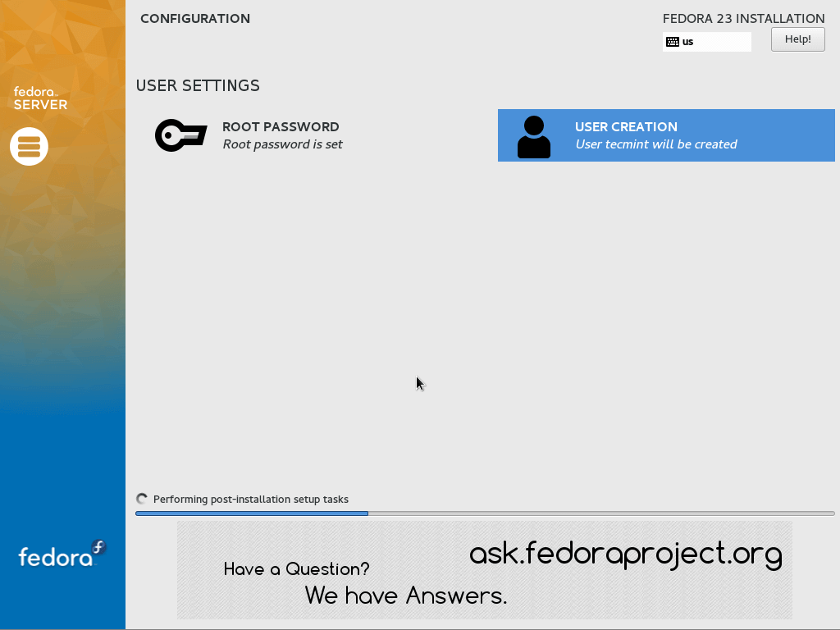
Task: Click 'Root password is set' status text
Action: 282,144
